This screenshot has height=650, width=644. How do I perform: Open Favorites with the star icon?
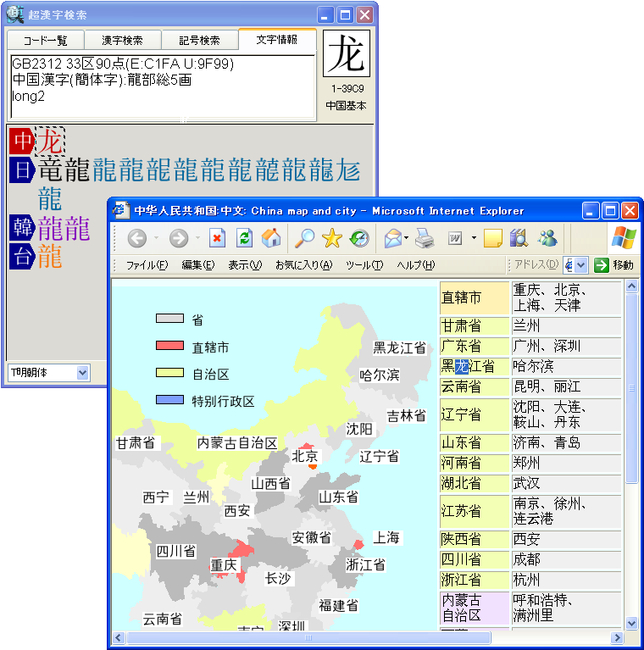(331, 238)
